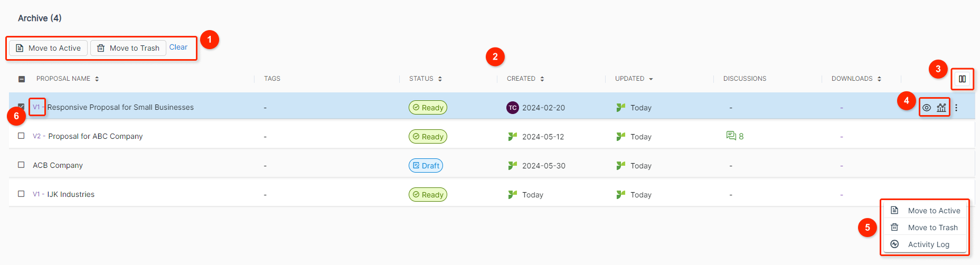Sort by the Updated column arrow
The width and height of the screenshot is (980, 265).
[x=651, y=79]
